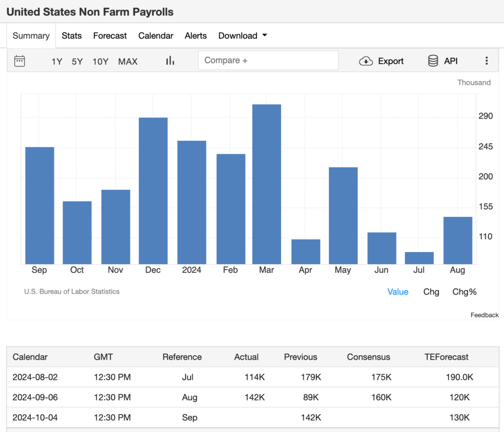Switch to the Stats tab
The image size is (504, 432).
coord(71,35)
